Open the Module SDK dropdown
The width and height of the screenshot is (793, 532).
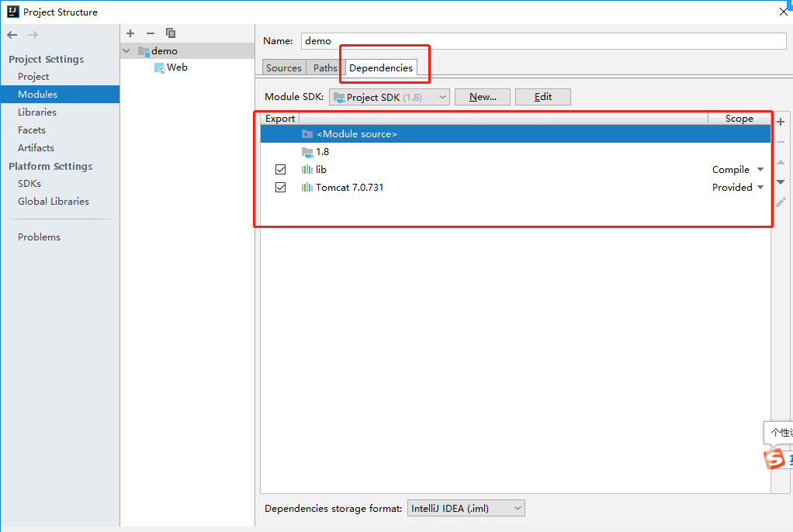pos(390,97)
